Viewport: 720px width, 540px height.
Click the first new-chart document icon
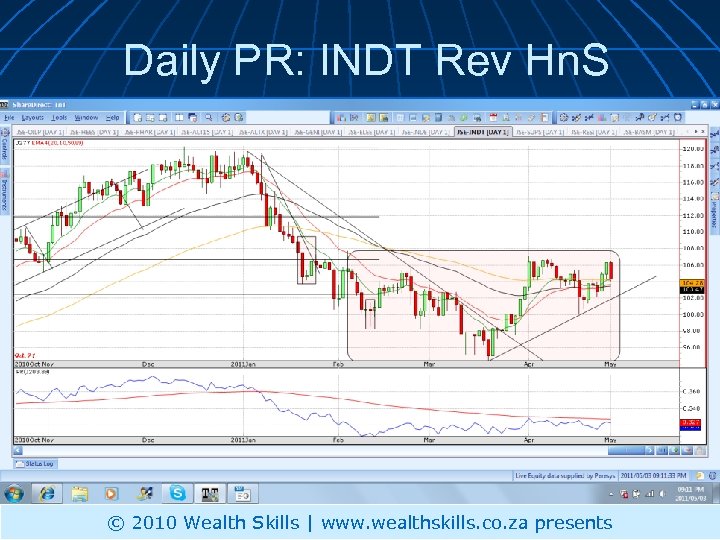tap(138, 118)
